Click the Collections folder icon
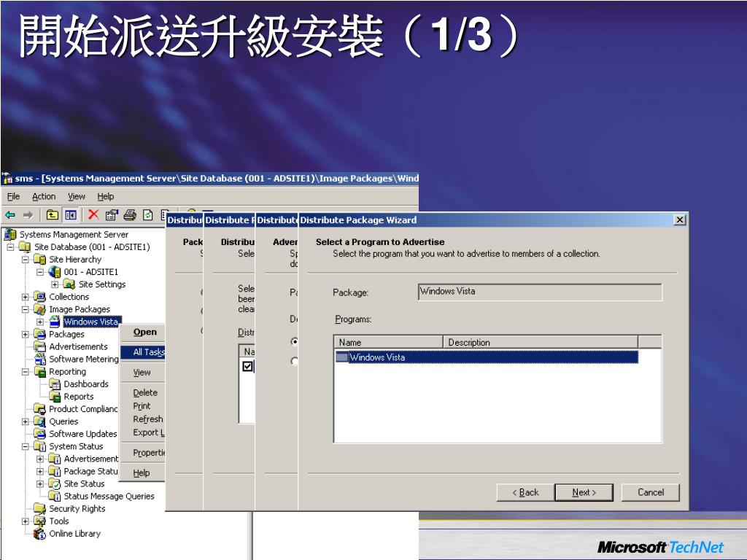Image resolution: width=747 pixels, height=560 pixels. (x=40, y=297)
